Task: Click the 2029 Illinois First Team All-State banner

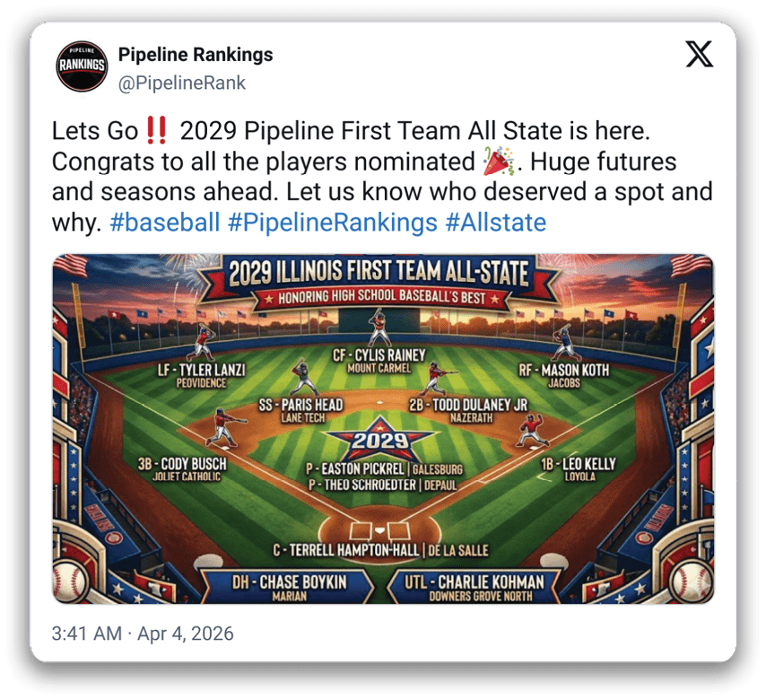Action: pos(378,274)
